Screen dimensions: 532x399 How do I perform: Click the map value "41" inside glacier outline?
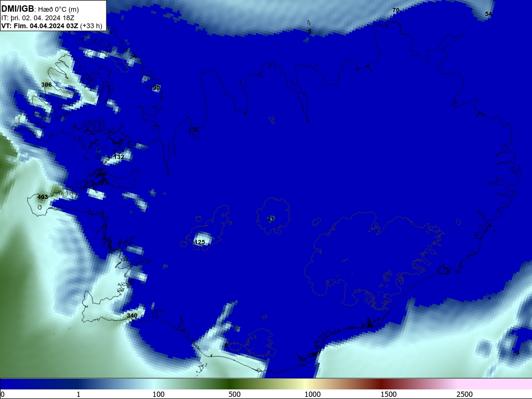pos(271,219)
